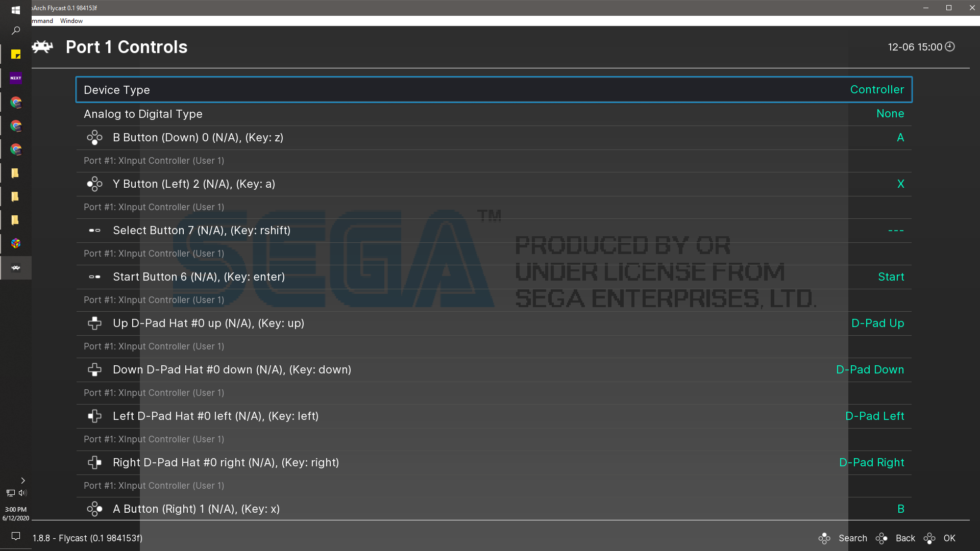Click the RetroArch taskbar icon
This screenshot has width=980, height=551.
[x=16, y=268]
